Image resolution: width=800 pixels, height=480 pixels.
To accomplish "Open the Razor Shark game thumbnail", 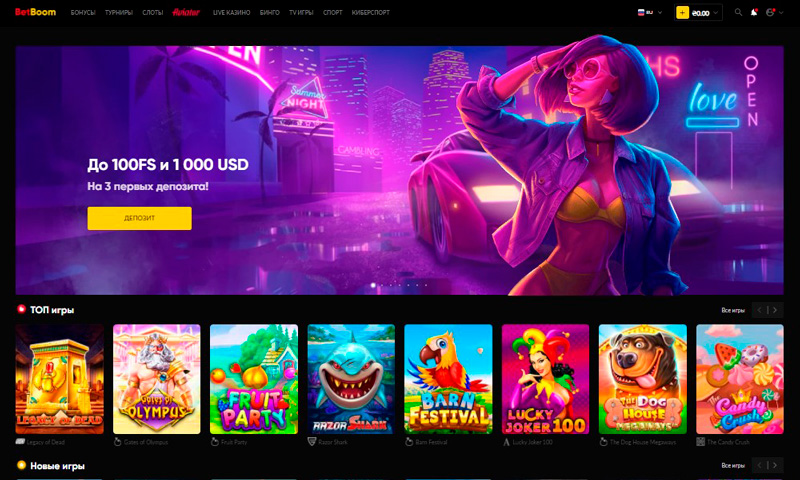I will click(351, 379).
